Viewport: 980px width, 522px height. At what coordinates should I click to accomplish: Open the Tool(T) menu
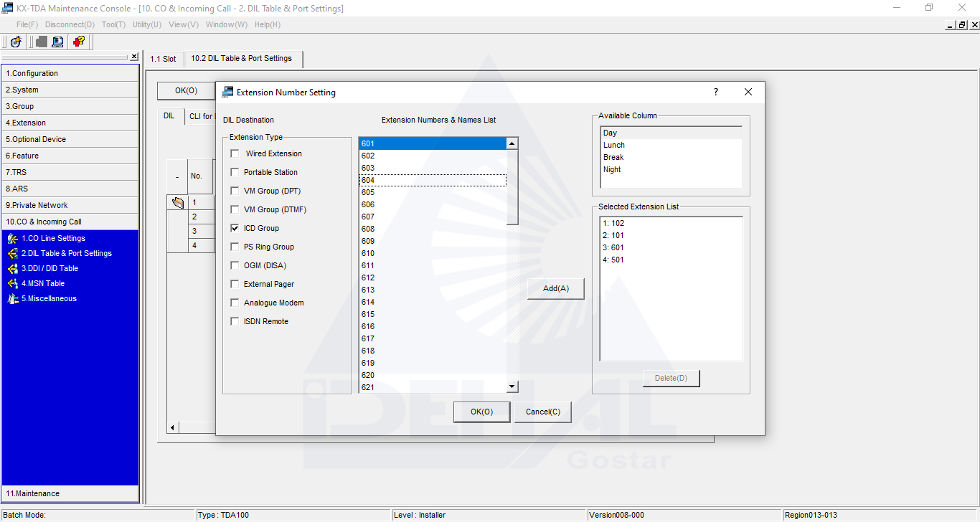click(113, 24)
